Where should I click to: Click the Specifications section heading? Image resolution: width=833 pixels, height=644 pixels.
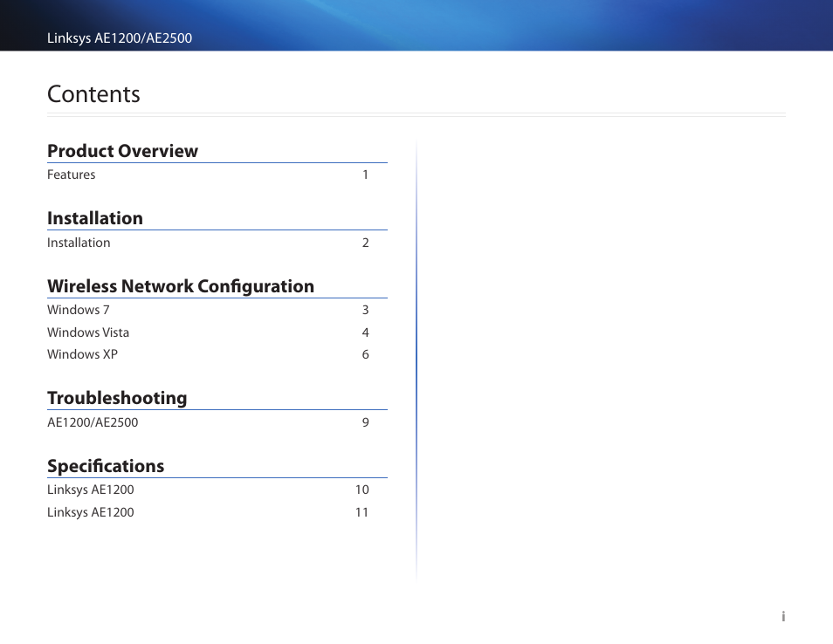[106, 466]
